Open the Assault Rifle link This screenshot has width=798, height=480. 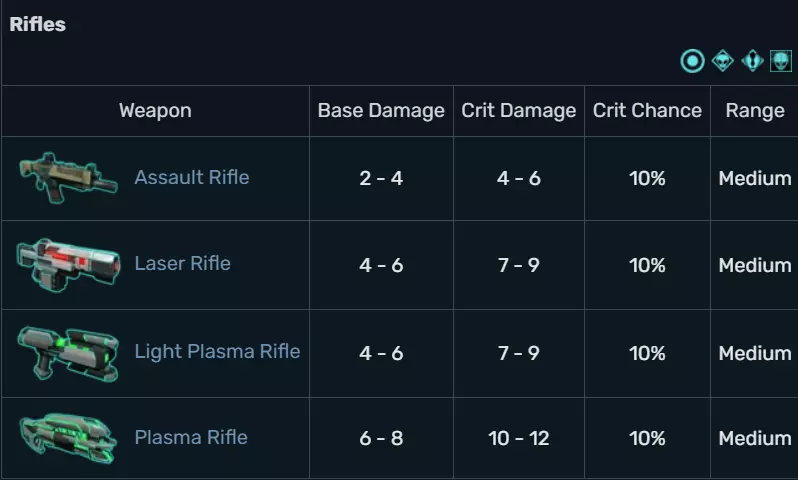(192, 178)
